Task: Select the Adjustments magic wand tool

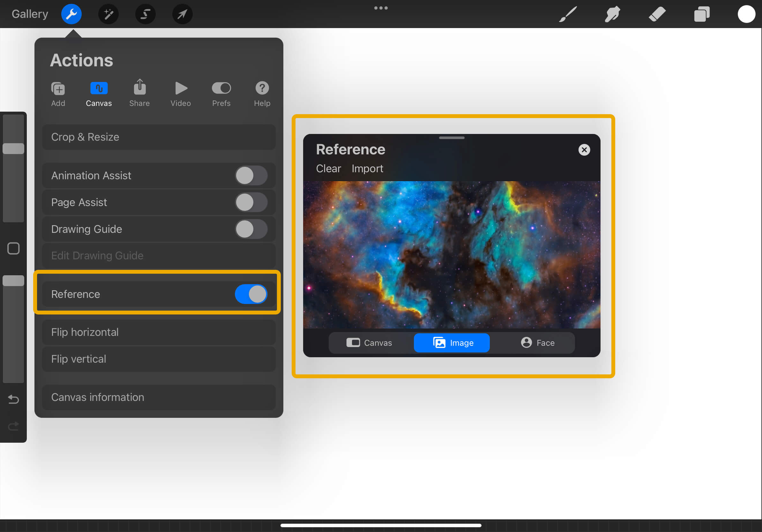Action: (108, 14)
